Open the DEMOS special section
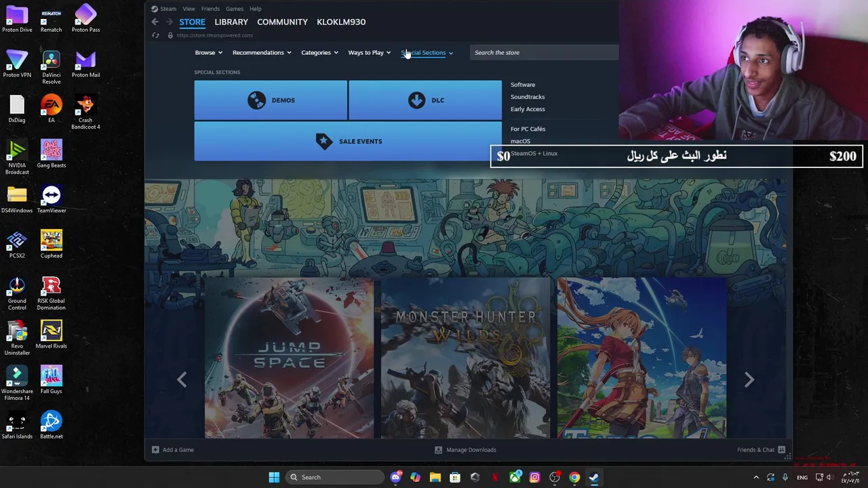Viewport: 868px width, 488px height. point(271,100)
